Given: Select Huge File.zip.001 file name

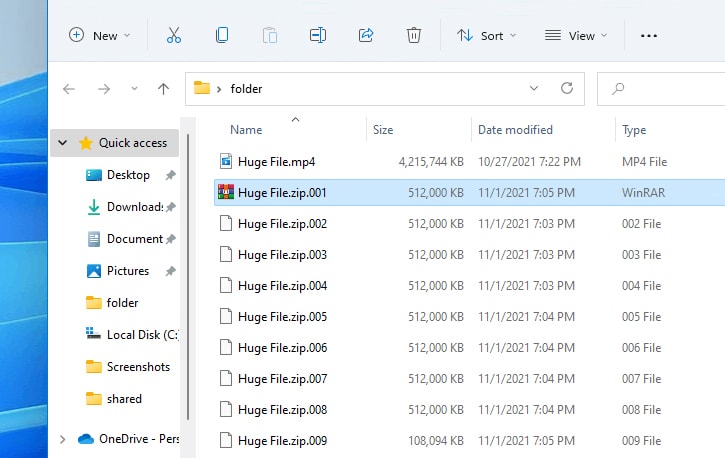Looking at the screenshot, I should [282, 193].
